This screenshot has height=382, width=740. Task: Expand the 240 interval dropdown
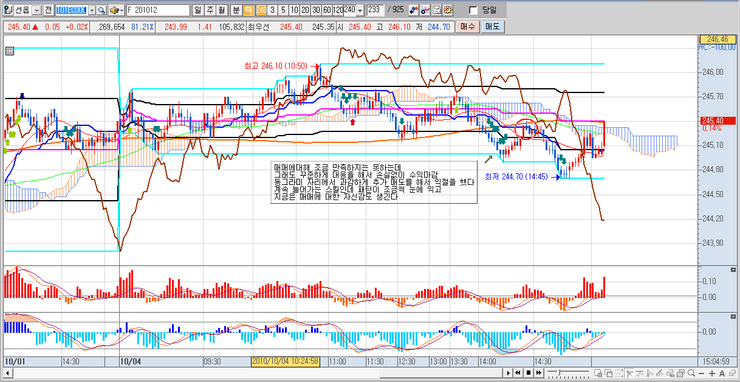360,10
